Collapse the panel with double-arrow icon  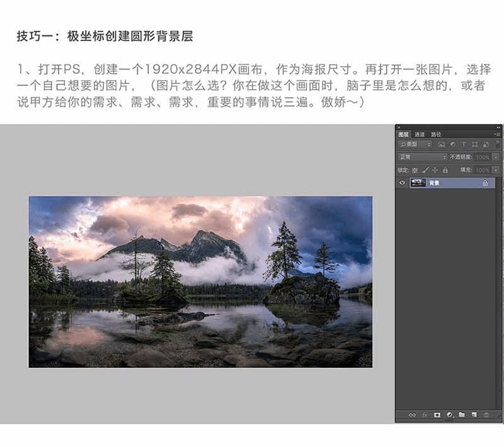pos(498,127)
